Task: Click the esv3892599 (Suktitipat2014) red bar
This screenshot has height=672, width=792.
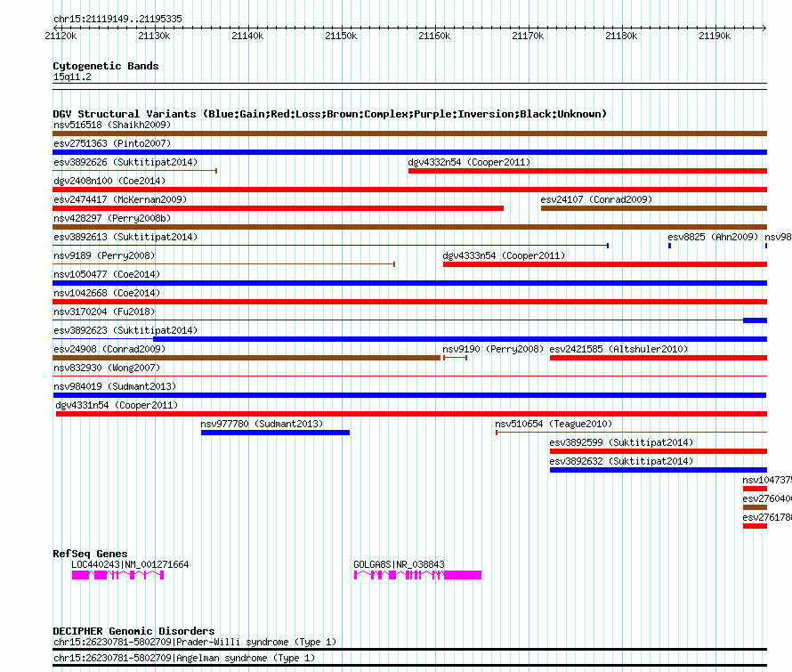Action: [x=659, y=451]
